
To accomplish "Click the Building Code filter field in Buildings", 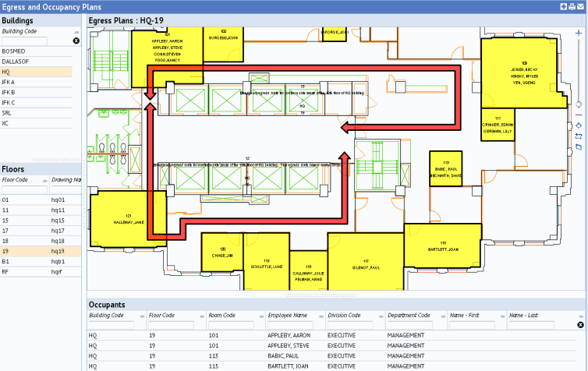I will (x=25, y=41).
